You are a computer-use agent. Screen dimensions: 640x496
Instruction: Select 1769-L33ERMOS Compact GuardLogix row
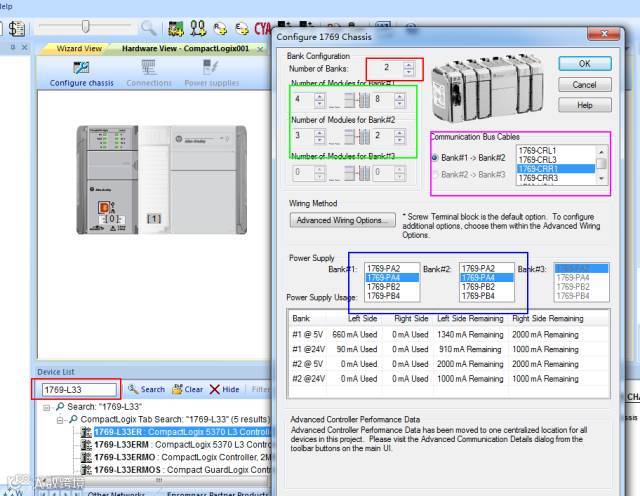182,470
